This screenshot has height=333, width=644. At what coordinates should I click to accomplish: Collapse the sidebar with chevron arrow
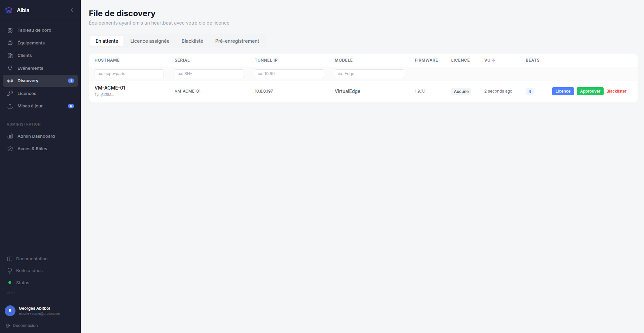72,10
